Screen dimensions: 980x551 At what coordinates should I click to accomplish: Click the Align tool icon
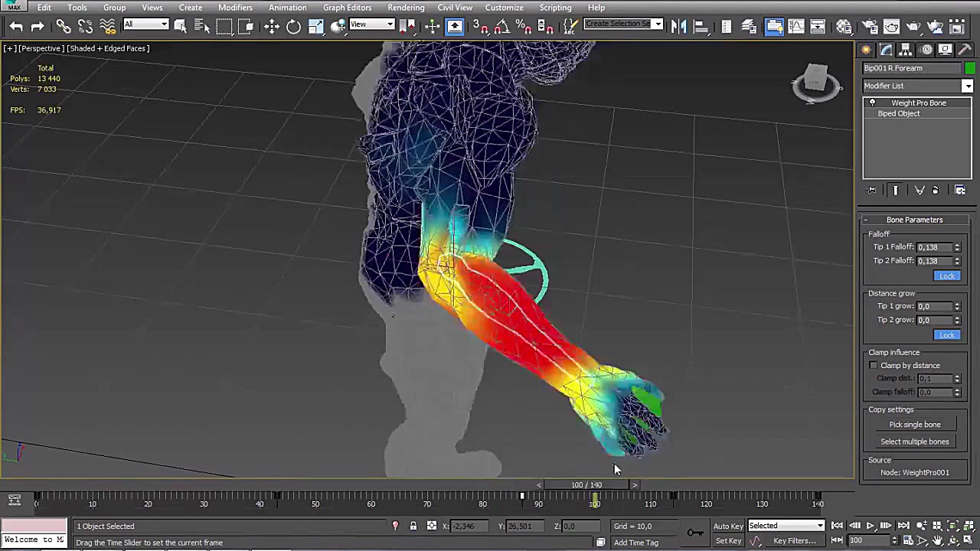pyautogui.click(x=700, y=27)
